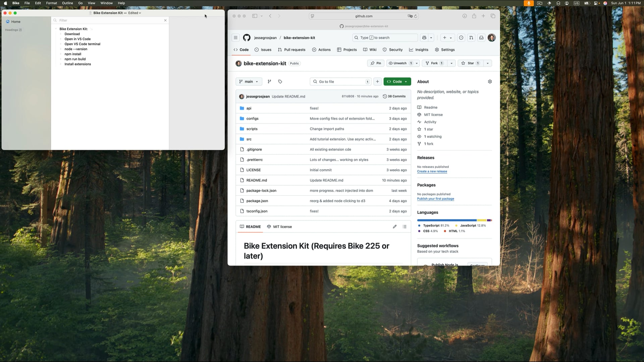Open the Format menu in menu bar

[x=52, y=3]
